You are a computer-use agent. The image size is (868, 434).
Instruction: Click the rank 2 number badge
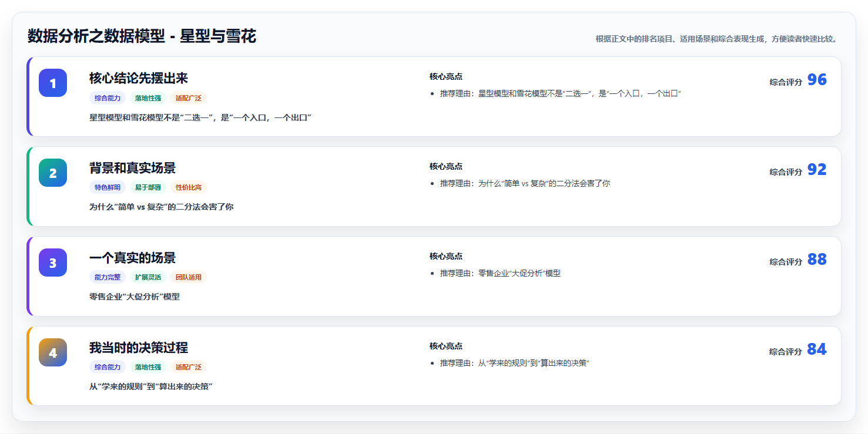53,173
